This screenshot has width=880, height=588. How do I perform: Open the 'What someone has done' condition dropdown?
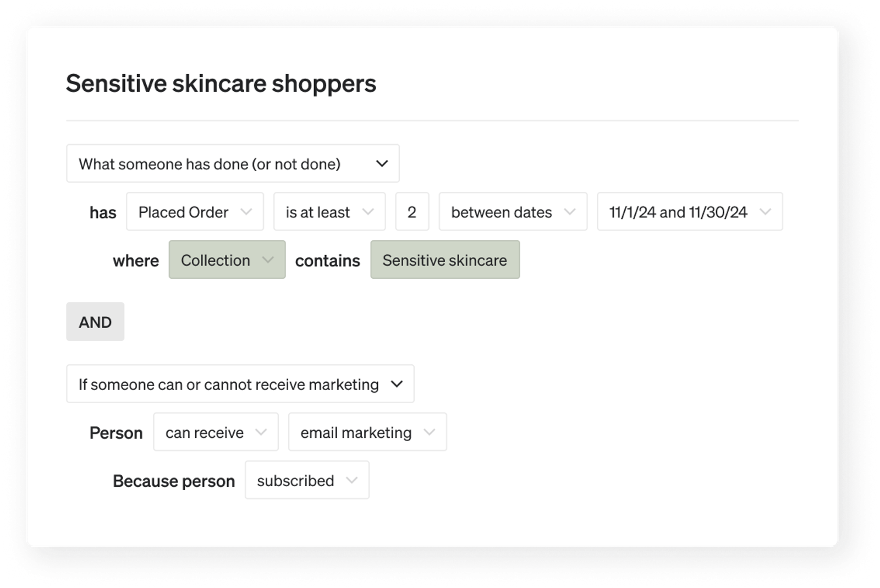[x=233, y=163]
